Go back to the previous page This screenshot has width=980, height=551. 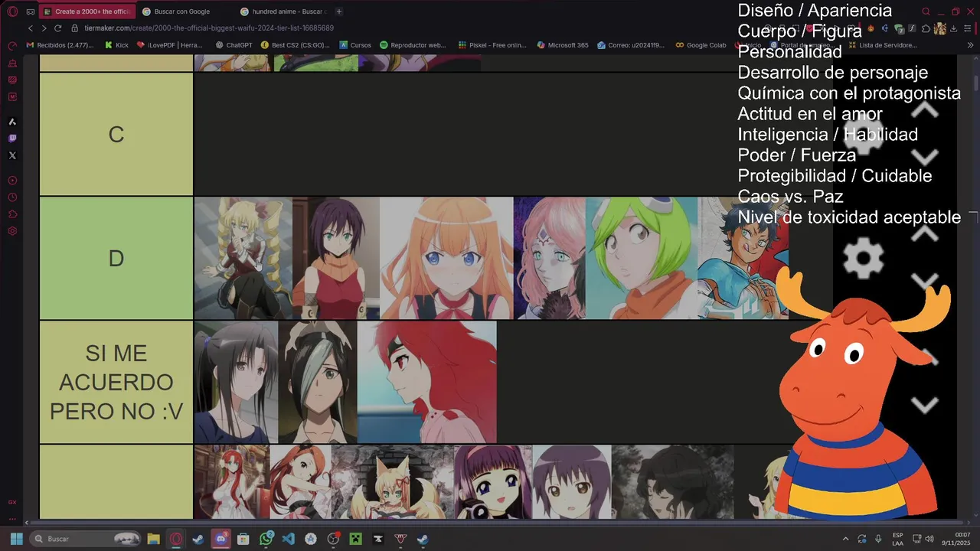tap(31, 28)
